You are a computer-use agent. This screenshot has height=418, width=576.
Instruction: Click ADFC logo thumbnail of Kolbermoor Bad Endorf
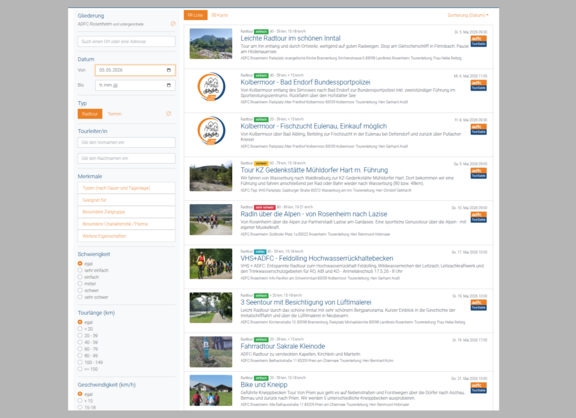(211, 87)
